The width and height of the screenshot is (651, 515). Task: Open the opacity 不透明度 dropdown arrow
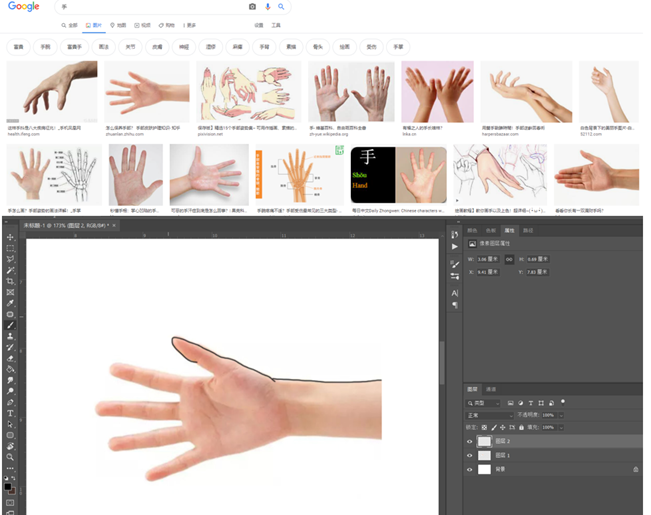[561, 415]
